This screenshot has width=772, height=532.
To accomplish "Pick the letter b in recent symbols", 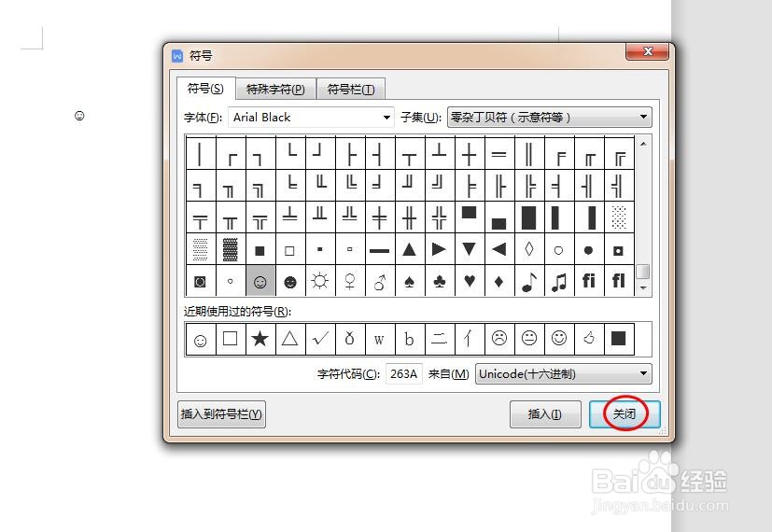I will [x=410, y=339].
